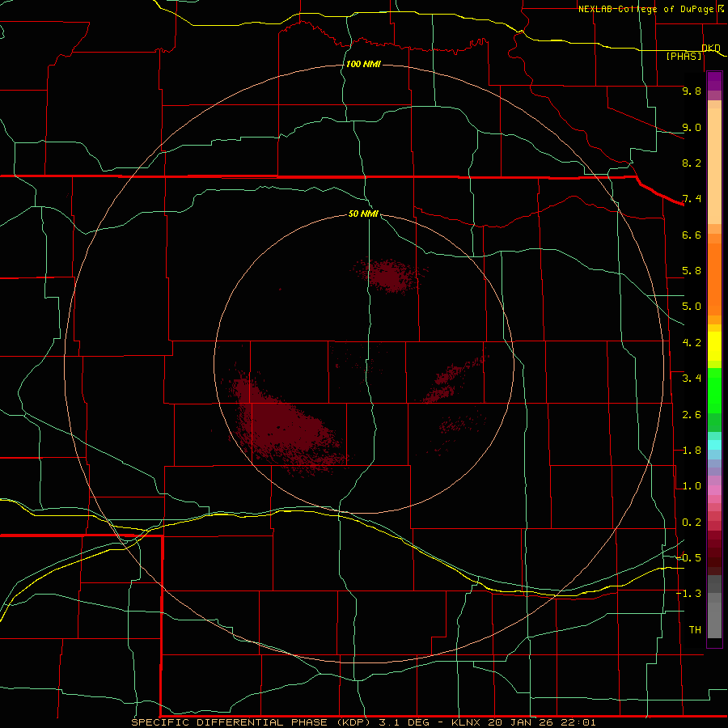Click the NEXLAB-College of DuPage credit text
The height and width of the screenshot is (728, 728).
[646, 9]
